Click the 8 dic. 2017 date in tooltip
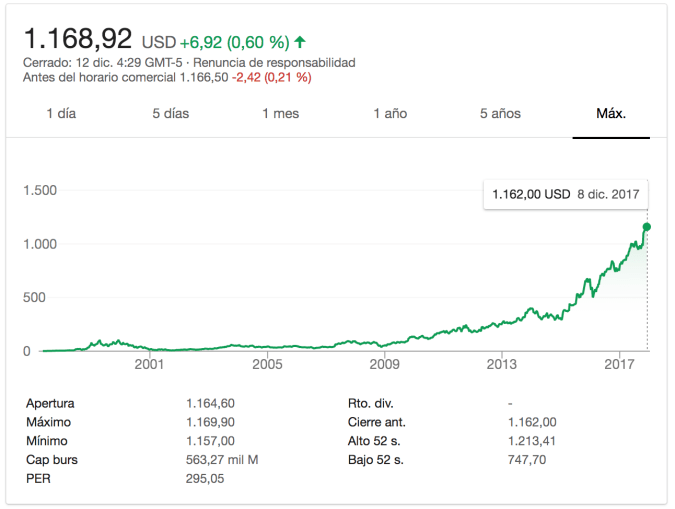675x509 pixels. (x=608, y=195)
